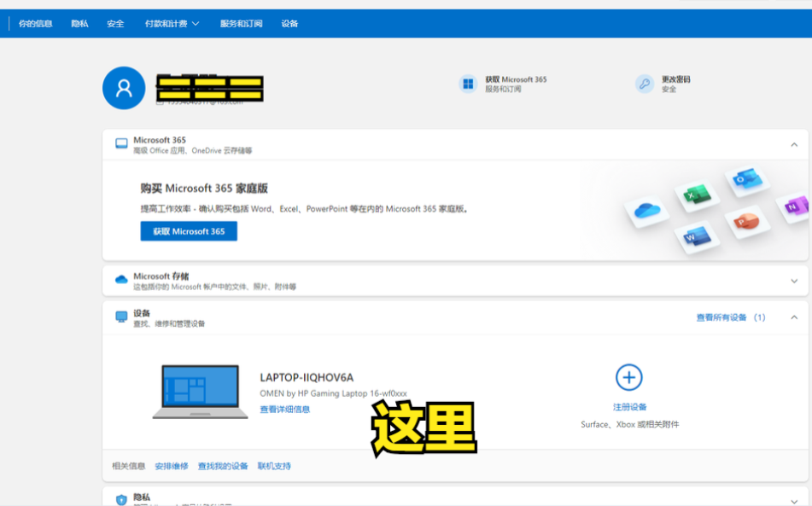Click the Word app icon
This screenshot has height=506, width=812.
[697, 237]
